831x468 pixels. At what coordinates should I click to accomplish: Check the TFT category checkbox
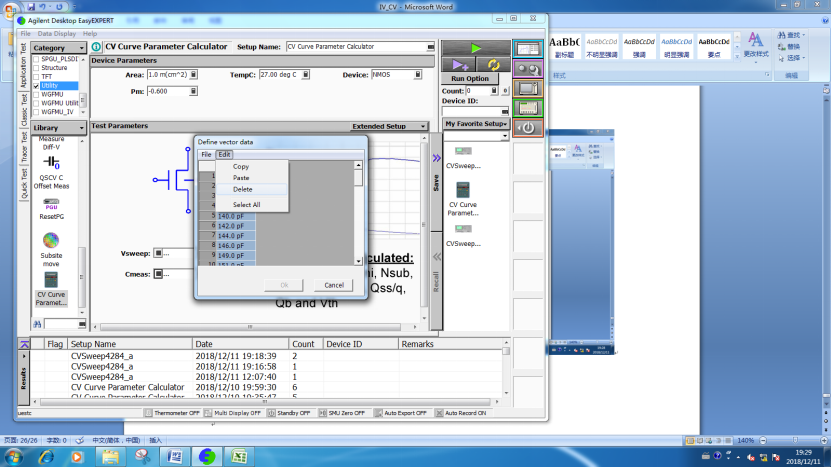pyautogui.click(x=37, y=77)
